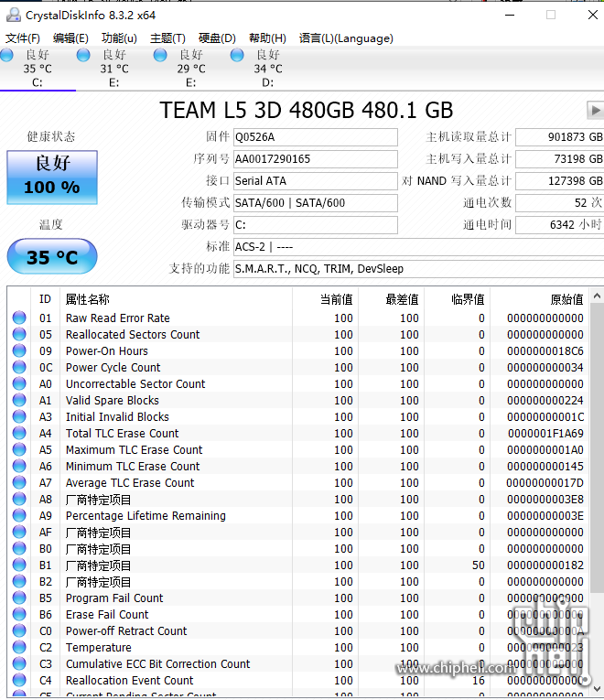Click the 良好 100 % health status button
The width and height of the screenshot is (604, 700).
[52, 178]
